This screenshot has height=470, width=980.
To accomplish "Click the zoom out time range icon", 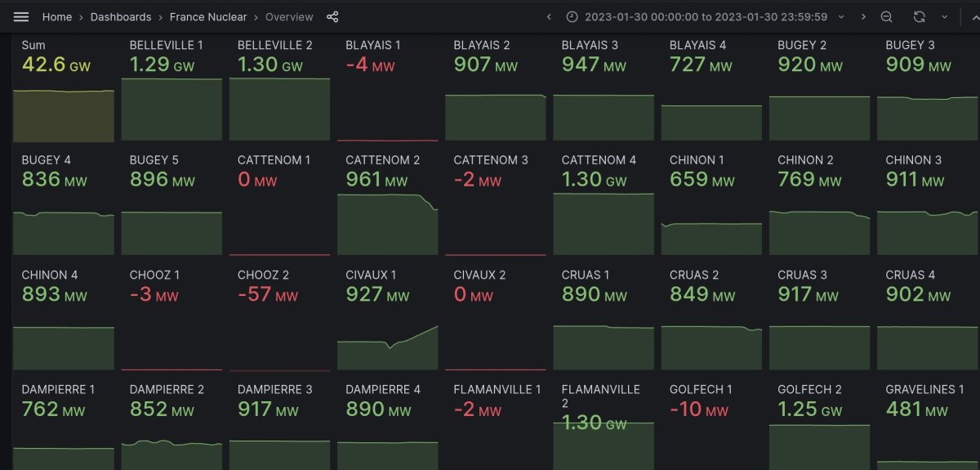I will [x=887, y=16].
